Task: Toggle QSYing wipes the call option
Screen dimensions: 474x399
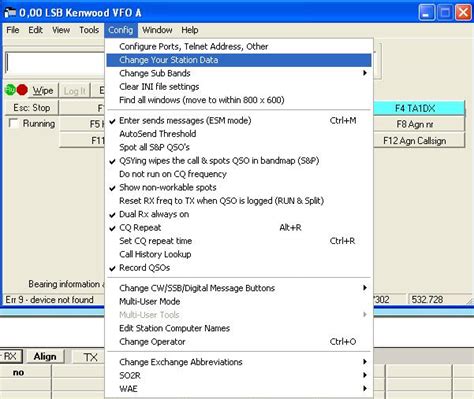Action: pos(239,161)
